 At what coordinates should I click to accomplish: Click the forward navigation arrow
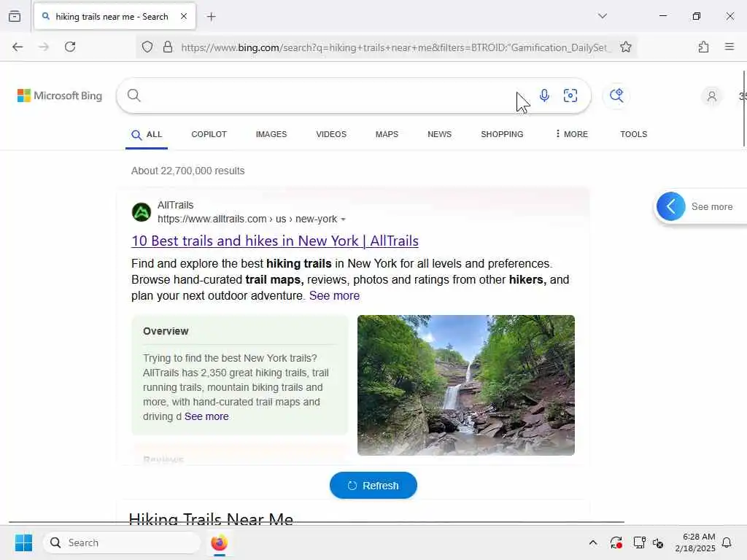pyautogui.click(x=44, y=47)
